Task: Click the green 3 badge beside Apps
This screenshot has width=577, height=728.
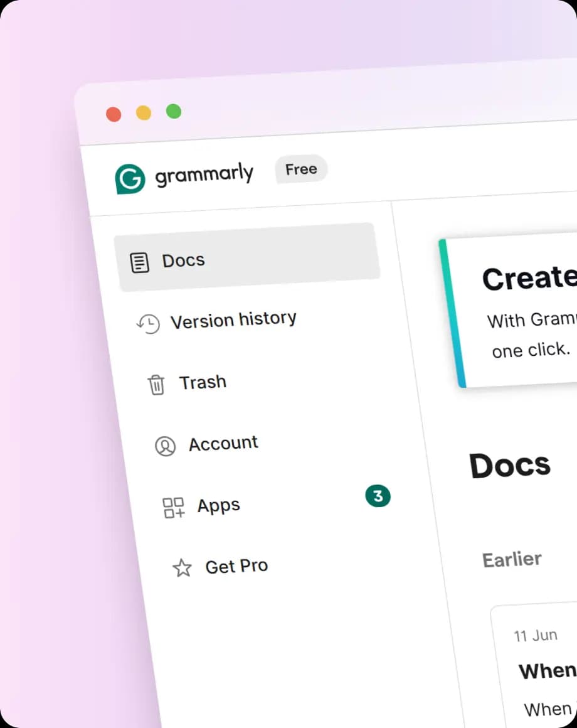Action: tap(378, 496)
